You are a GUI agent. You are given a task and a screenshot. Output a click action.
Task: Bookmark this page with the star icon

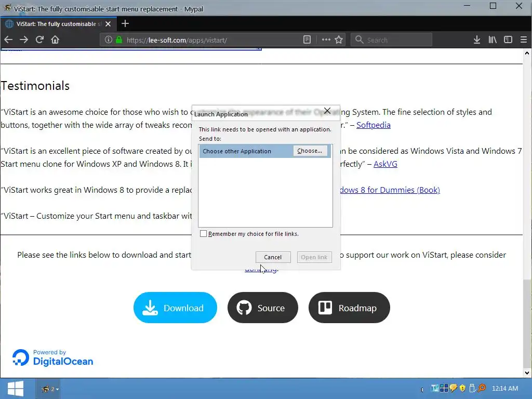point(339,39)
